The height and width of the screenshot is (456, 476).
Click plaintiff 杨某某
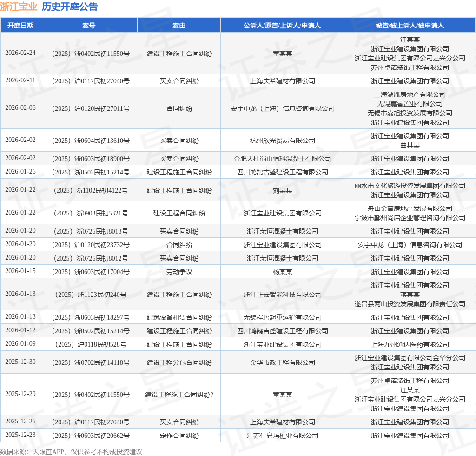coord(282,272)
